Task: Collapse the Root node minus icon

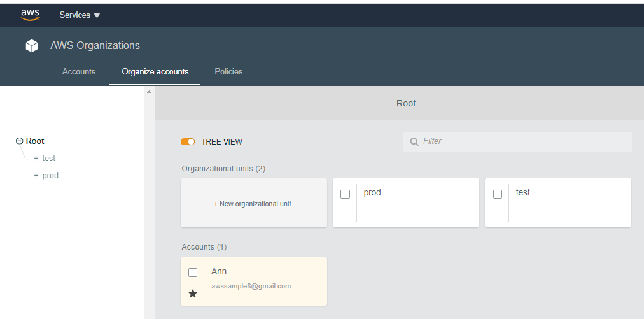Action: pos(19,141)
